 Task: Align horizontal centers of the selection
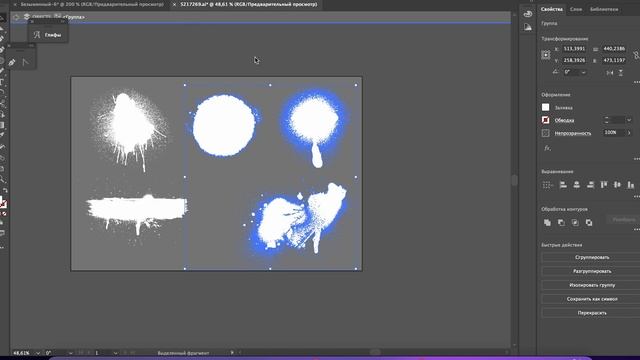pyautogui.click(x=577, y=185)
